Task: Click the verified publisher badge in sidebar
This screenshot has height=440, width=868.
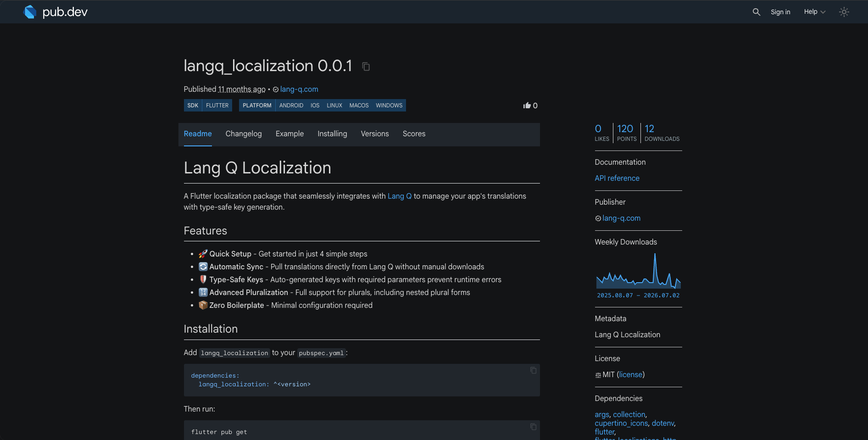Action: [x=598, y=218]
